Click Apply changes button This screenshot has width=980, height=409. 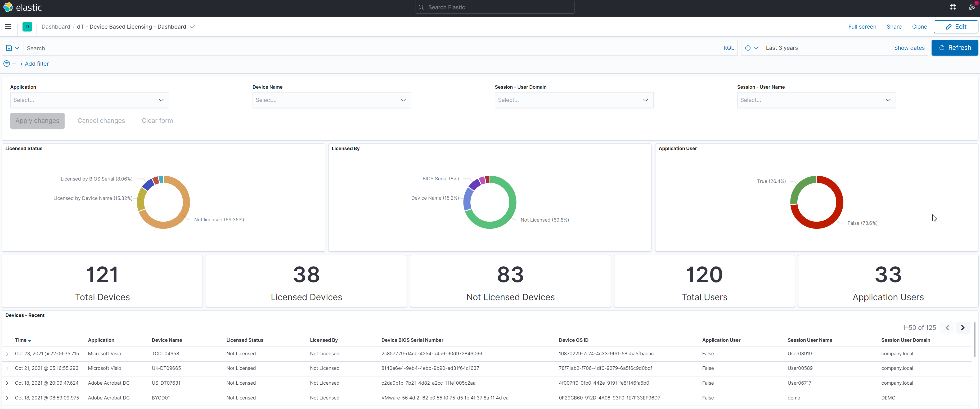[x=37, y=120]
